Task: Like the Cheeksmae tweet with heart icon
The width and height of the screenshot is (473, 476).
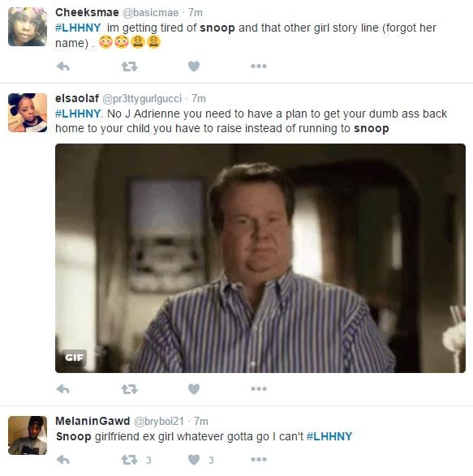Action: (x=194, y=66)
